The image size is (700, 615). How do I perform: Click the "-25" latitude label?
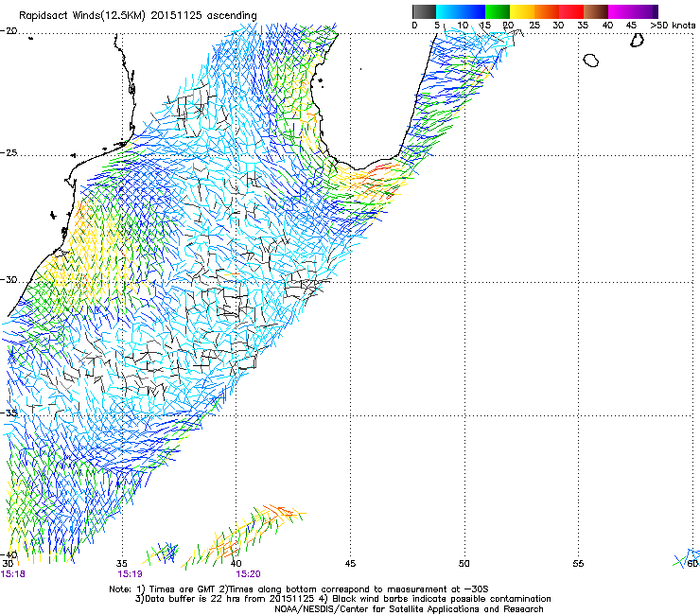9,153
